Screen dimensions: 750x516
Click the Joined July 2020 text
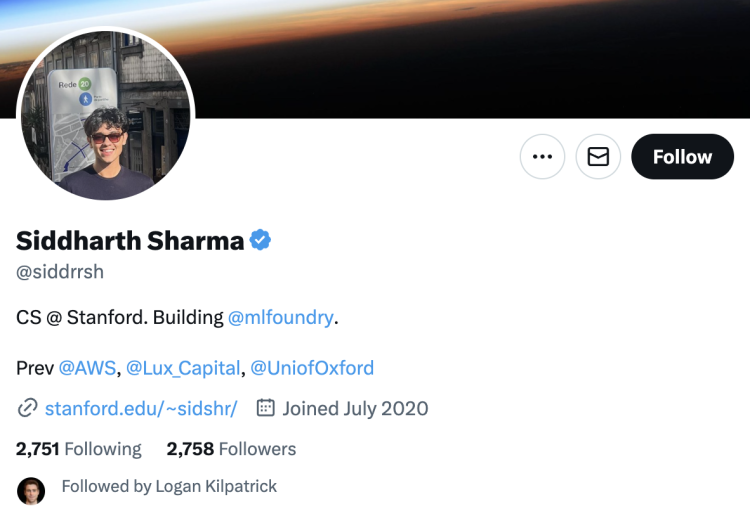pos(355,408)
